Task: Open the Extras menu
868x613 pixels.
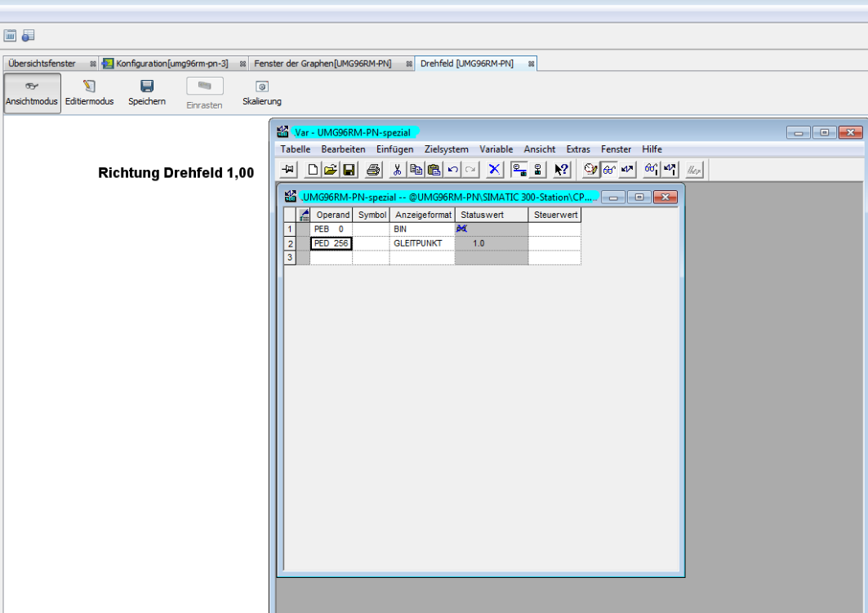Action: pos(578,149)
